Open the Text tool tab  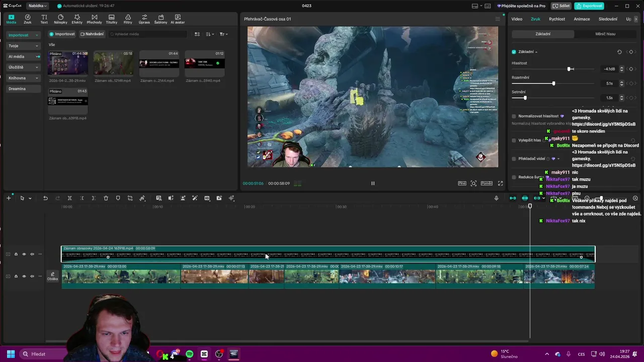click(x=44, y=19)
